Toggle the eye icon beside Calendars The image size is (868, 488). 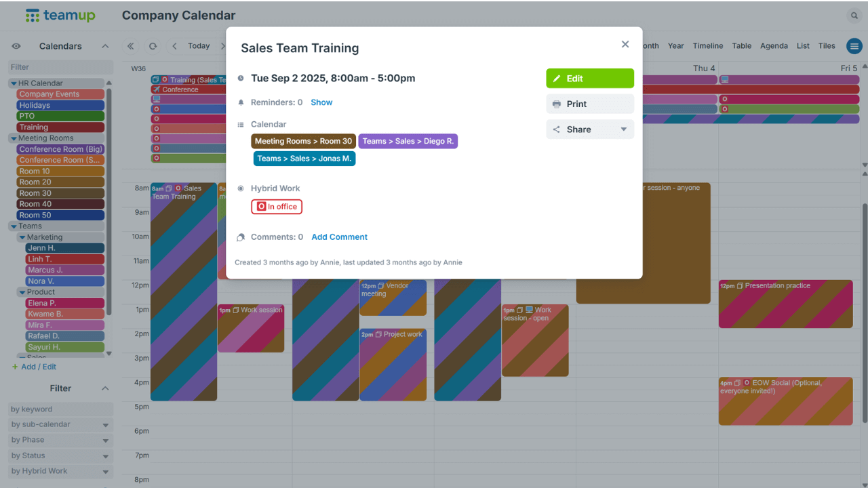click(x=16, y=46)
